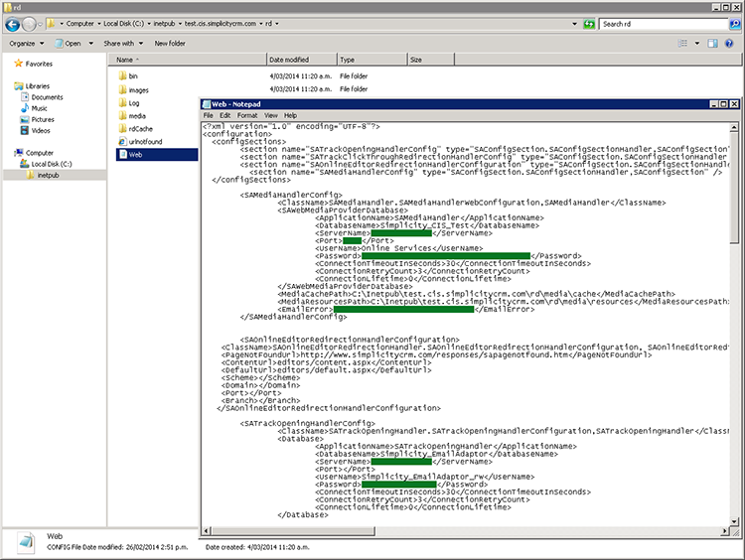Focus the Search rd input field
The width and height of the screenshot is (745, 560).
pos(664,24)
